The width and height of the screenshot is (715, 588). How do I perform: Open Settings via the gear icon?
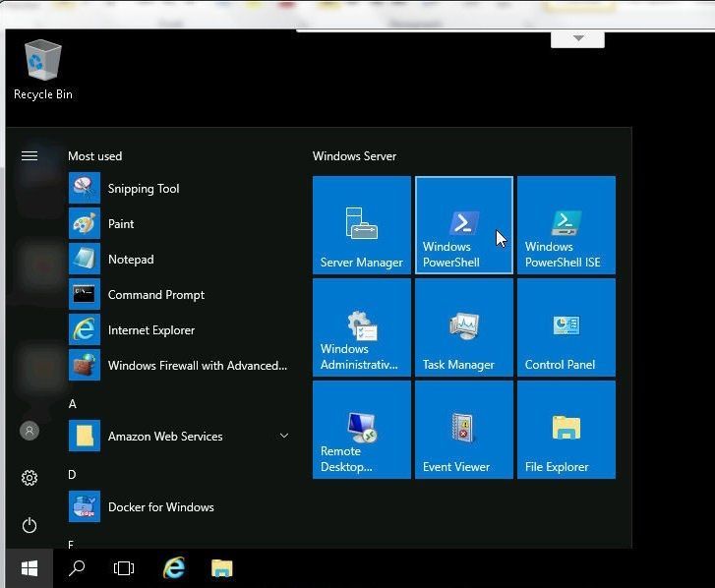click(30, 478)
